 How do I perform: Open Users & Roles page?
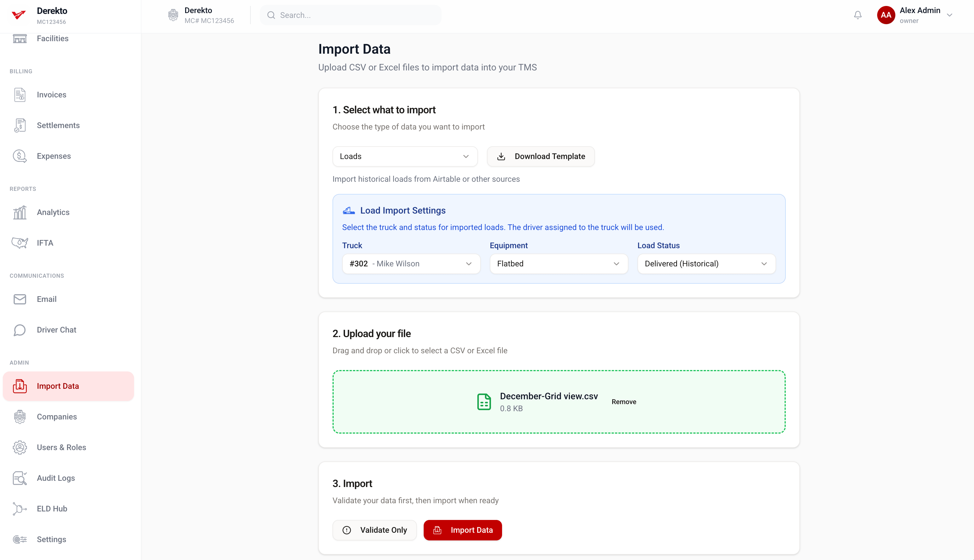[x=62, y=447]
